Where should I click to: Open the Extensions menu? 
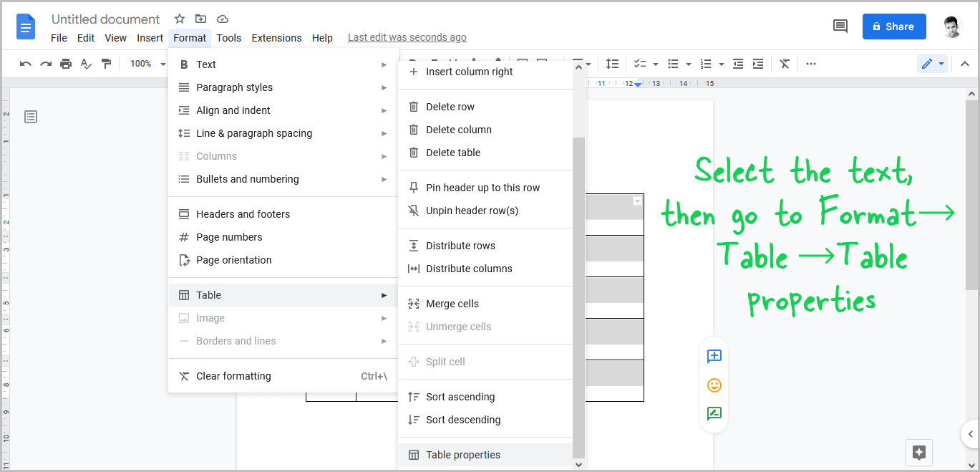point(276,37)
